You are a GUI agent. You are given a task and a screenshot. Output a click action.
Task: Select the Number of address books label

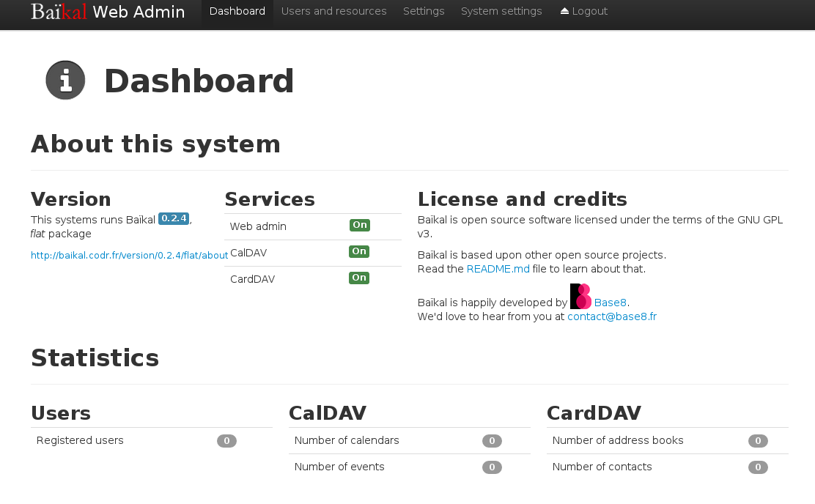pos(618,440)
